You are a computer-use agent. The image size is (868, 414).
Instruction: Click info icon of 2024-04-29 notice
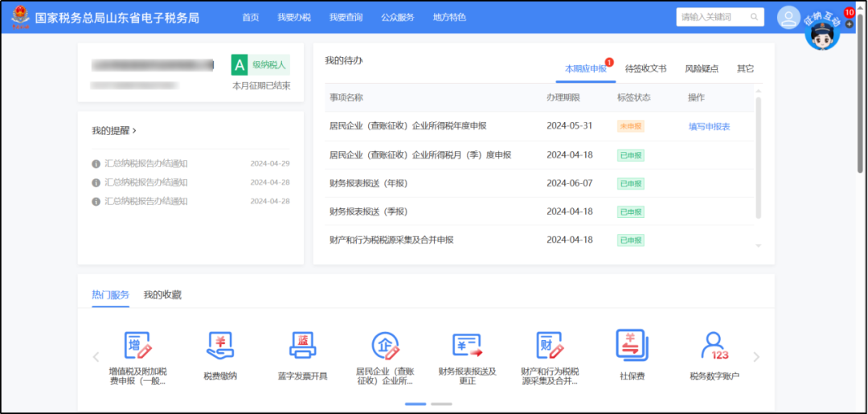coord(96,164)
